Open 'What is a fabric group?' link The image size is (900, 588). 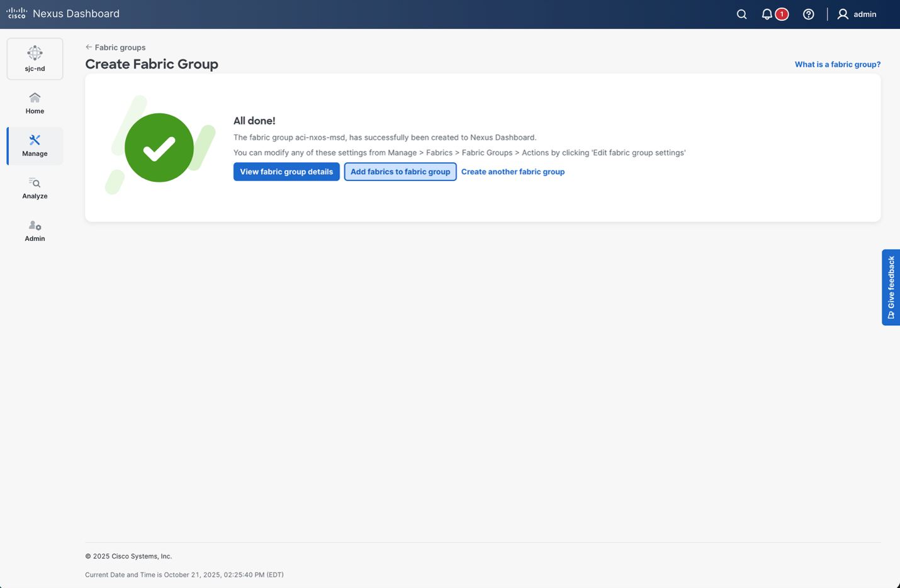click(837, 64)
